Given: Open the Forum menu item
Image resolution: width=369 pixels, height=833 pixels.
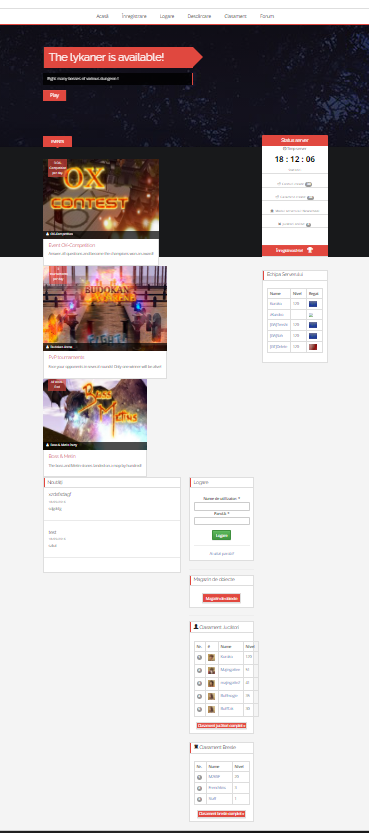Looking at the screenshot, I should pos(267,16).
